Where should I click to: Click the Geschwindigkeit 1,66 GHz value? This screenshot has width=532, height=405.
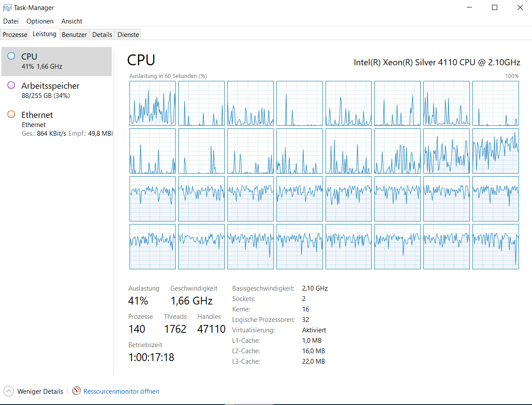[192, 301]
